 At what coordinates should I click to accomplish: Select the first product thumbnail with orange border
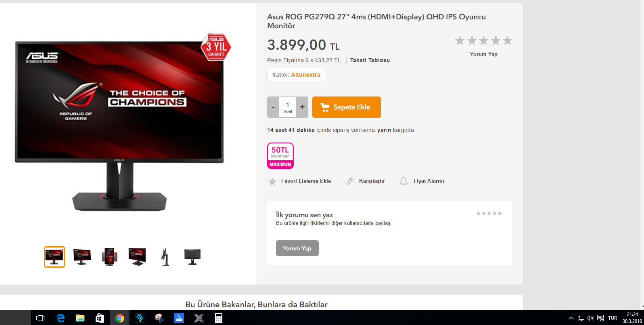tap(54, 257)
